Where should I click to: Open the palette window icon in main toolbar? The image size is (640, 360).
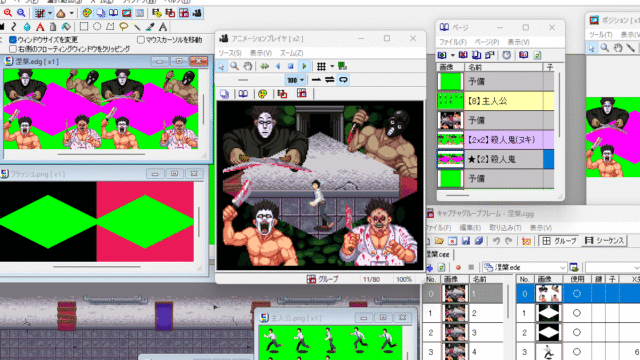coord(87,13)
